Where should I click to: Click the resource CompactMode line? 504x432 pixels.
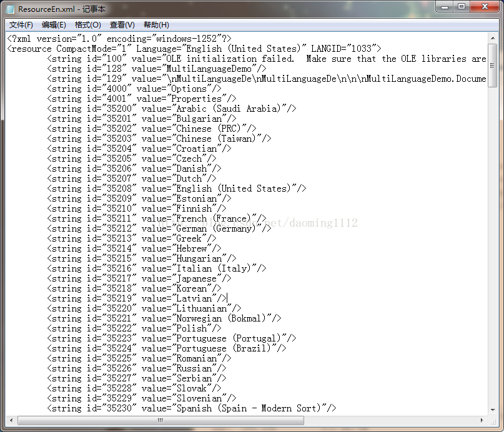pyautogui.click(x=194, y=49)
